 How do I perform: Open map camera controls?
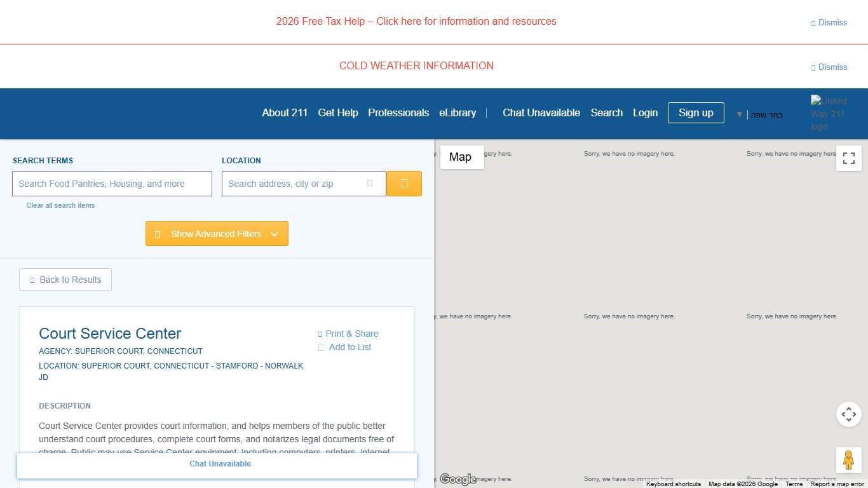pyautogui.click(x=848, y=414)
